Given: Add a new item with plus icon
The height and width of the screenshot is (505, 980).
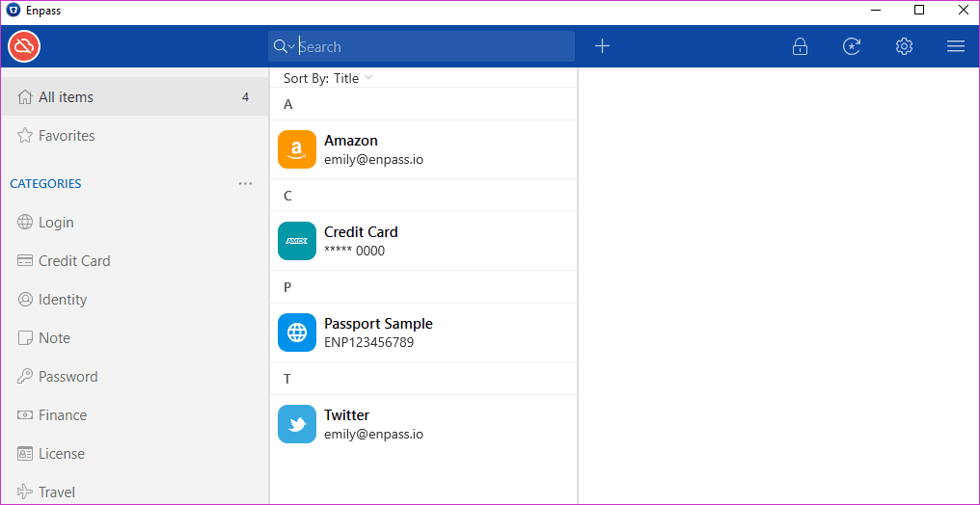Looking at the screenshot, I should click(x=602, y=46).
